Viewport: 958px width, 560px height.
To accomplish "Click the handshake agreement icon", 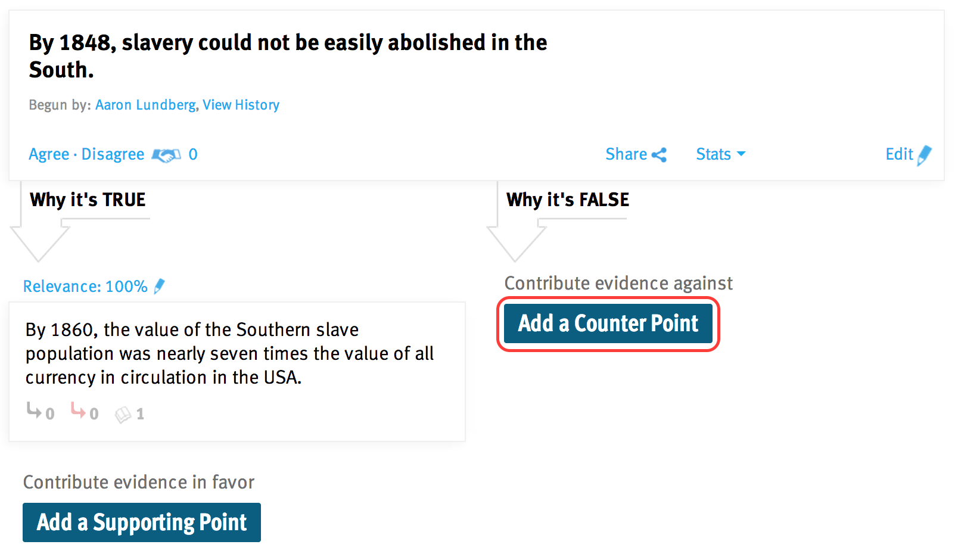I will click(166, 155).
